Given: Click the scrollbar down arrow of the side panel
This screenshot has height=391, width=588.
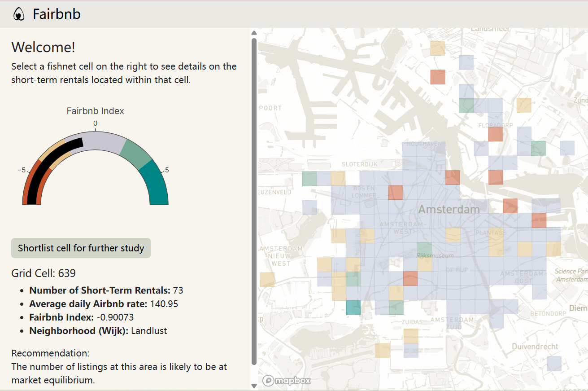Looking at the screenshot, I should [254, 386].
